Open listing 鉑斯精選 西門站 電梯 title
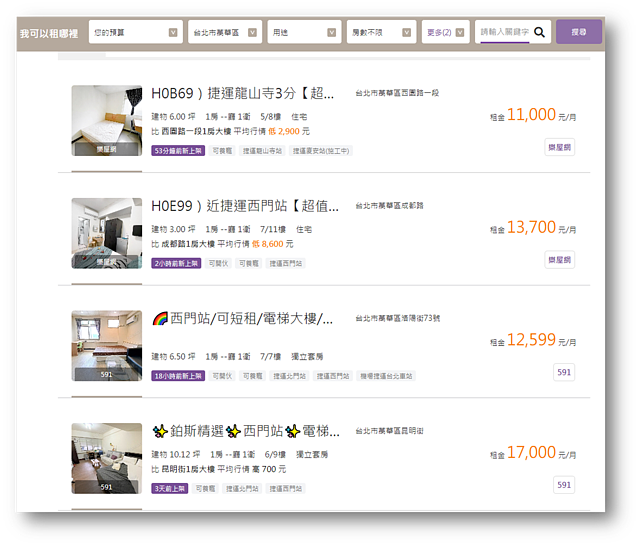The width and height of the screenshot is (639, 546). tap(246, 431)
